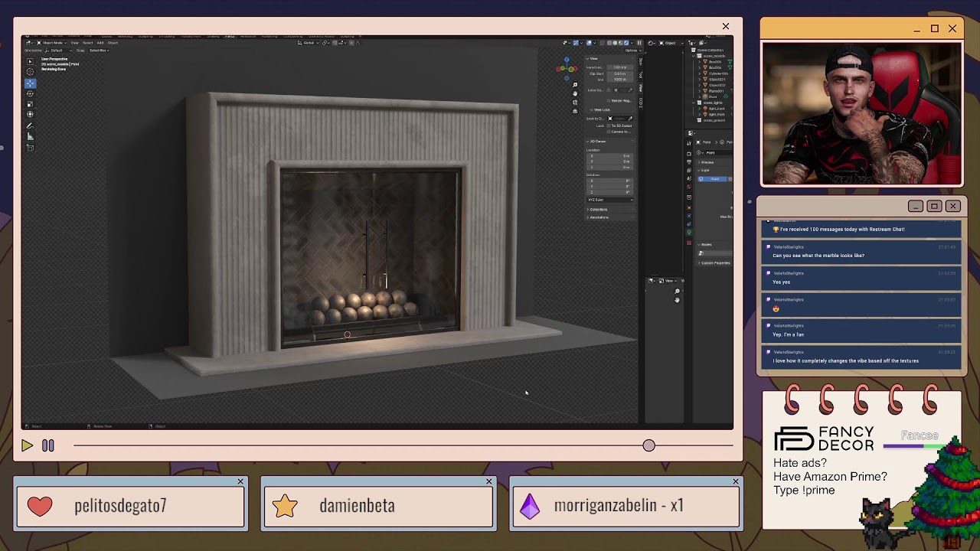The height and width of the screenshot is (551, 980).
Task: Switch viewport to wireframe shading
Action: (x=609, y=43)
